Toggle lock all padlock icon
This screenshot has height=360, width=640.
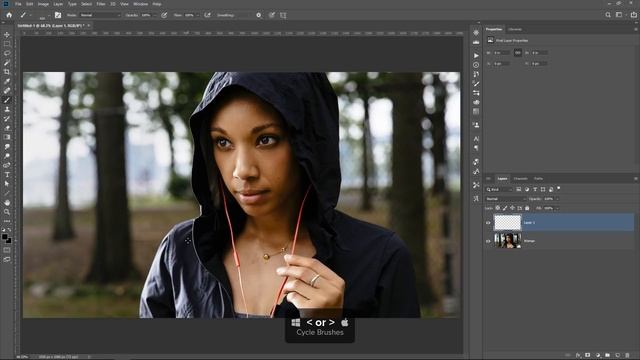tap(527, 208)
